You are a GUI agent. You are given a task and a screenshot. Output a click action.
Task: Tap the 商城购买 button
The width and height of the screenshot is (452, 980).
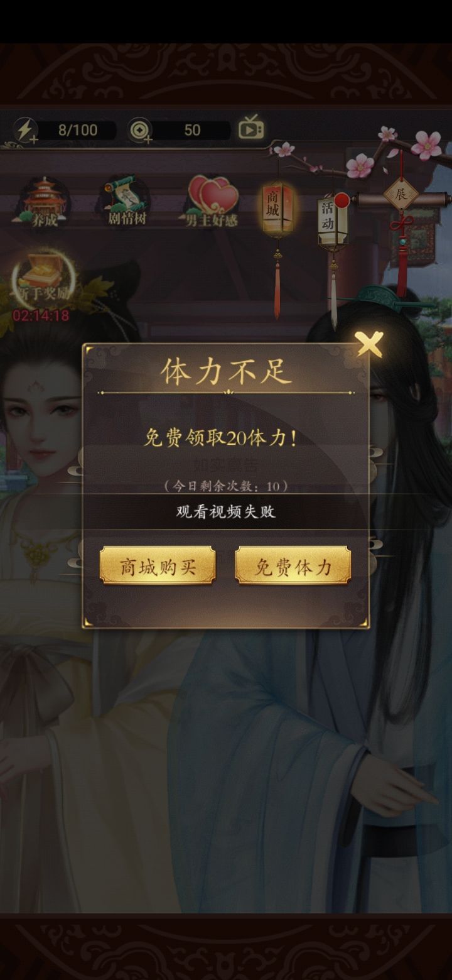158,566
